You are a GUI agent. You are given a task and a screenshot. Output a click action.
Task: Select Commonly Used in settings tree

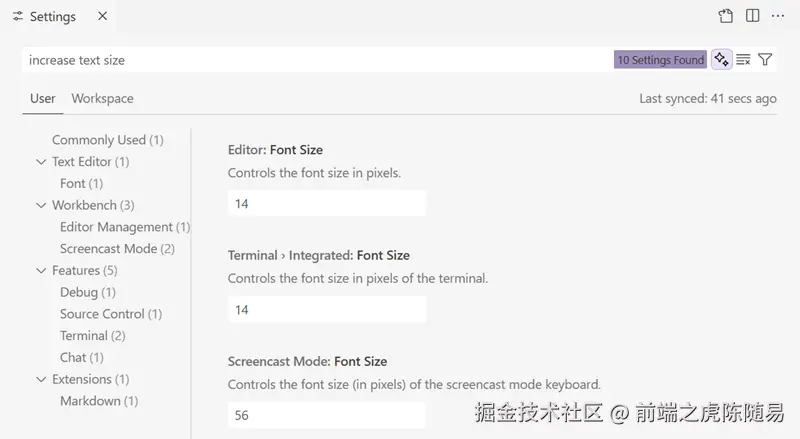point(107,140)
